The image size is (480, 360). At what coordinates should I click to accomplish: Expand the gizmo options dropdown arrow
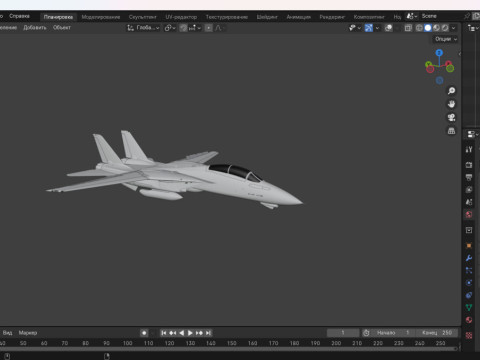tap(377, 28)
